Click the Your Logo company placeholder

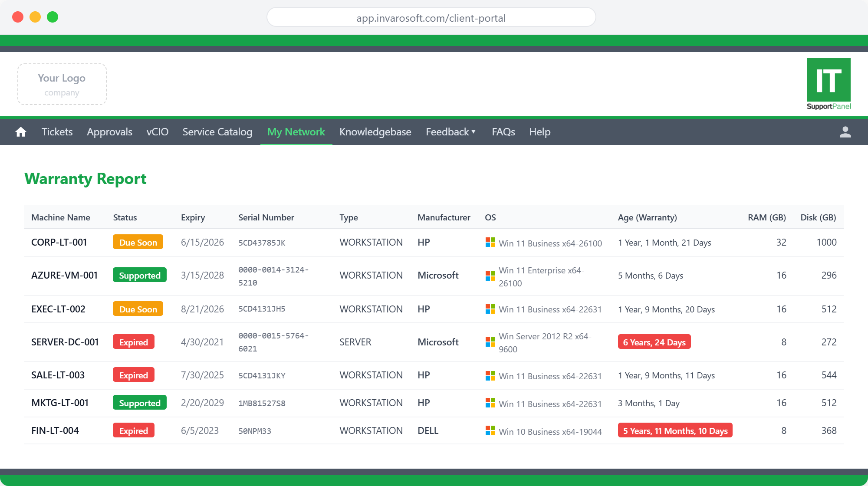pos(62,84)
